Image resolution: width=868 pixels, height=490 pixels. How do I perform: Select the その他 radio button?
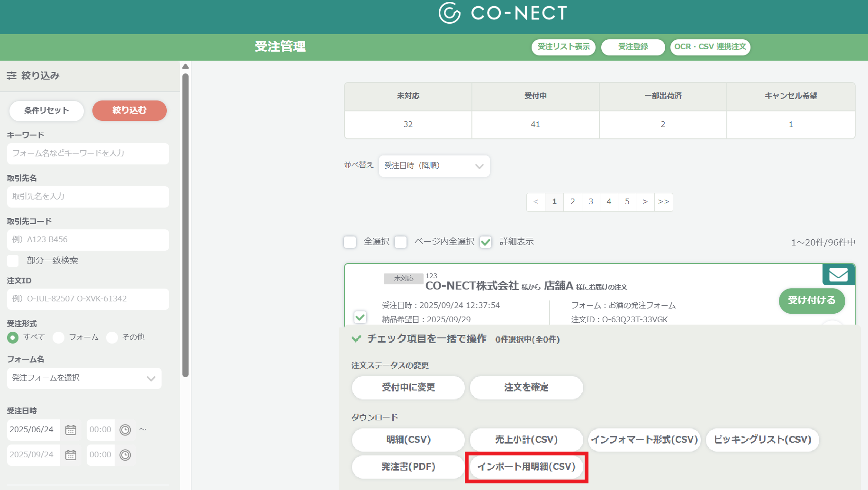coord(112,337)
